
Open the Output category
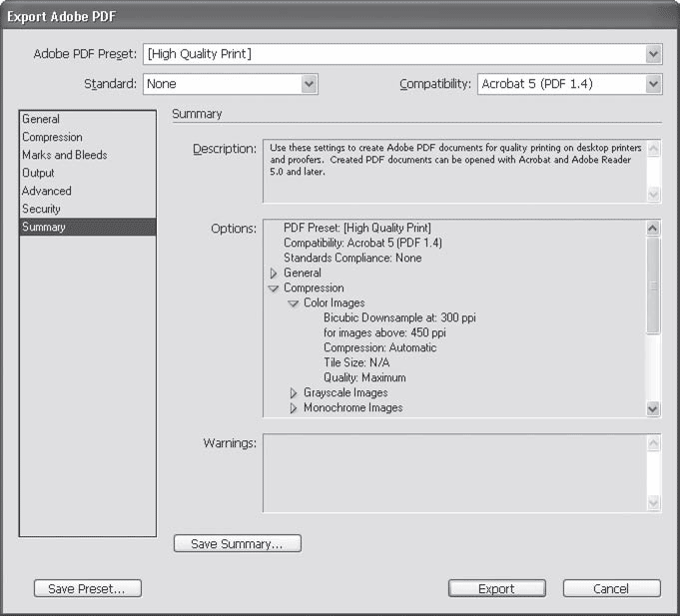click(x=38, y=173)
